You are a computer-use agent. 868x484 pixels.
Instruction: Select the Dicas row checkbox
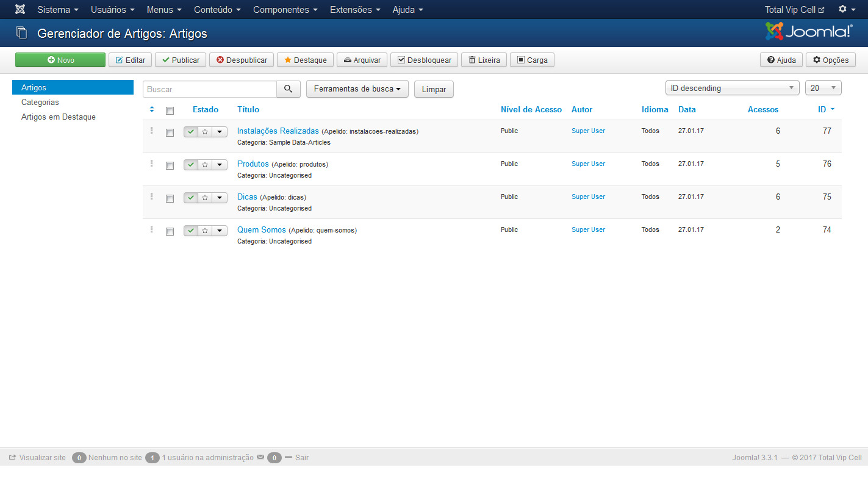point(170,198)
